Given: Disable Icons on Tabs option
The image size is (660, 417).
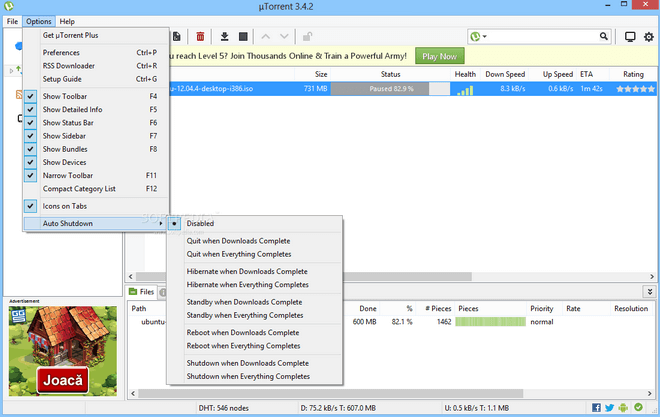Looking at the screenshot, I should tap(31, 206).
